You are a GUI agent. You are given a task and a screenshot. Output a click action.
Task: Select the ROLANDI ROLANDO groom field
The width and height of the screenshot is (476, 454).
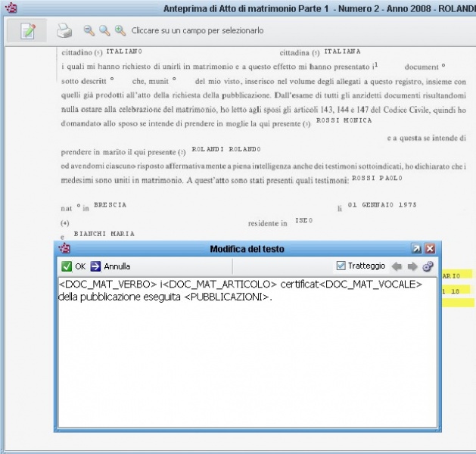(x=226, y=149)
